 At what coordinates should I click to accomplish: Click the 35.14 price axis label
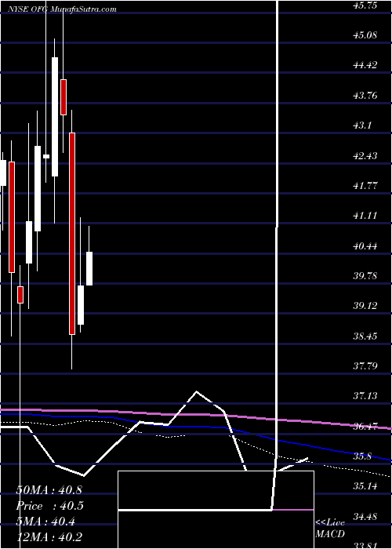[x=365, y=486]
